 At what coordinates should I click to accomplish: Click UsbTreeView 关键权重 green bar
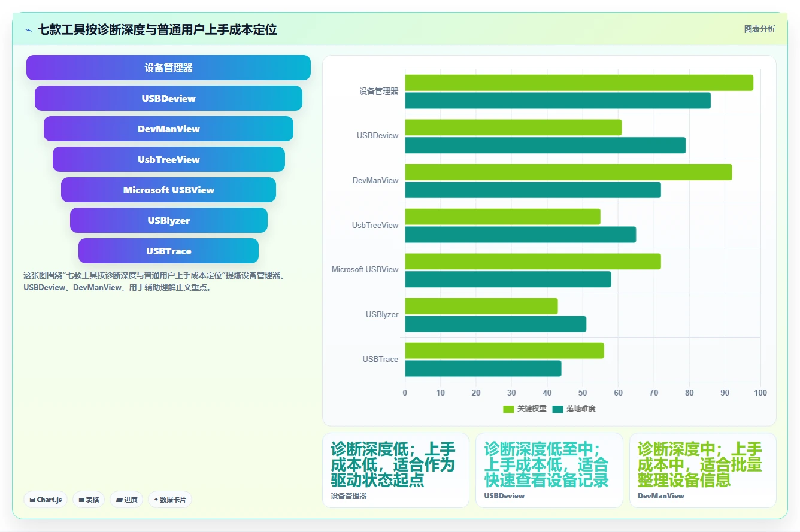(503, 217)
